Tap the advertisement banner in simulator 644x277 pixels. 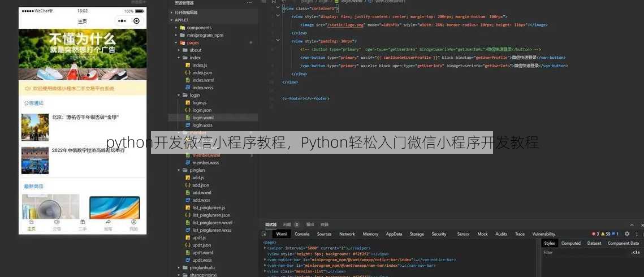[83, 54]
